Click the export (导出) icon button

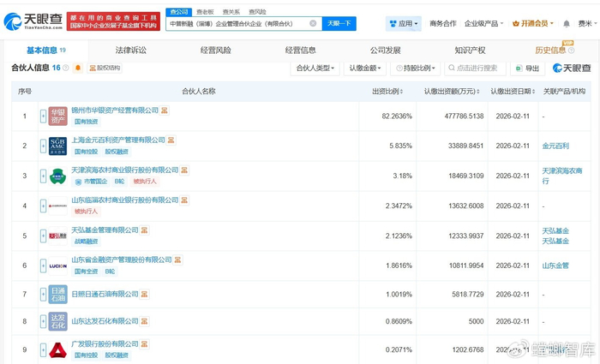(x=528, y=68)
